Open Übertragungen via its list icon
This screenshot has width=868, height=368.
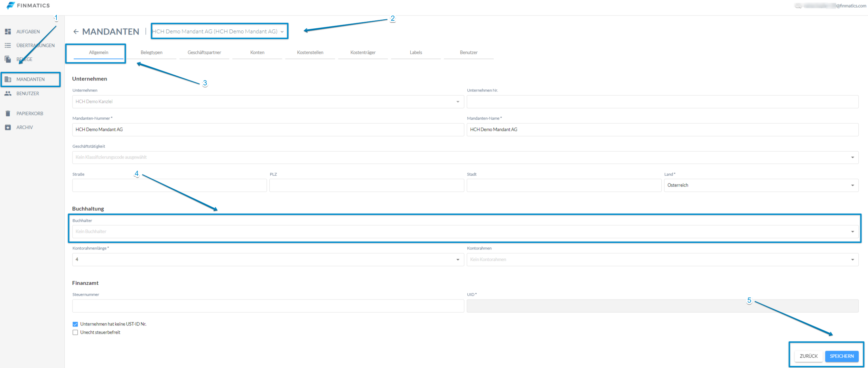pyautogui.click(x=8, y=45)
